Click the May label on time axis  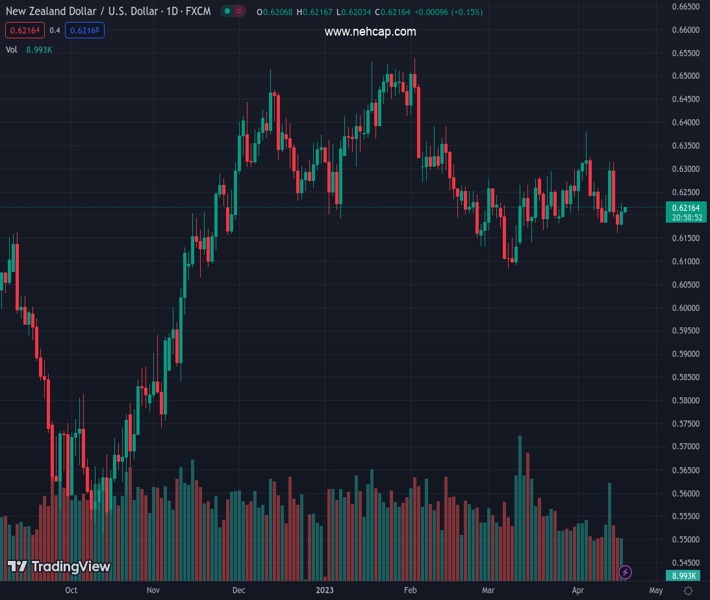point(655,591)
